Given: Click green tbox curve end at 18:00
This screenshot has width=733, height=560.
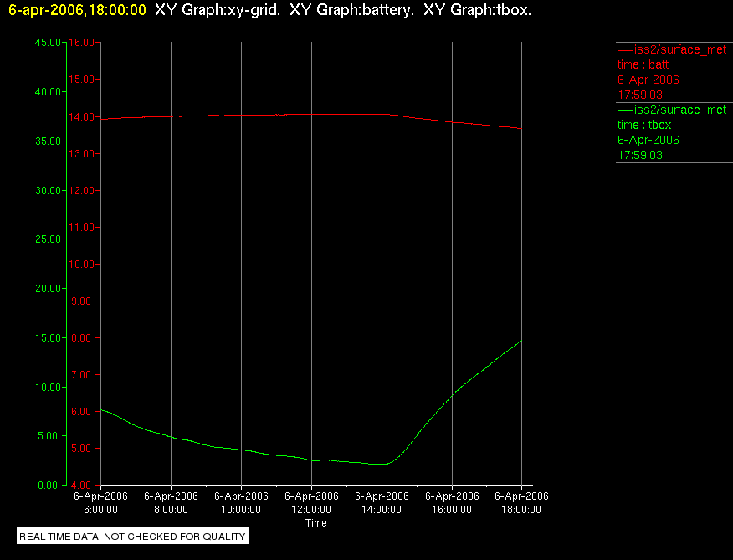Looking at the screenshot, I should [x=520, y=341].
